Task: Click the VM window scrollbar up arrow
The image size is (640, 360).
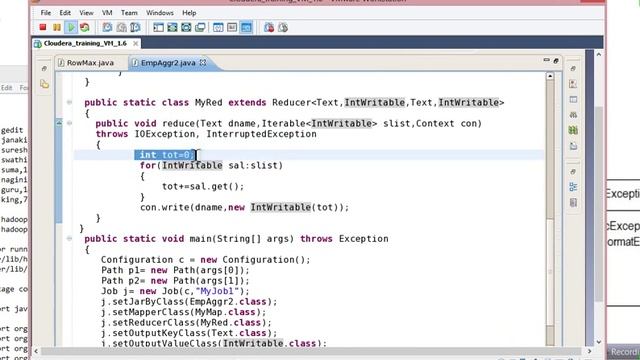Action: click(x=599, y=54)
